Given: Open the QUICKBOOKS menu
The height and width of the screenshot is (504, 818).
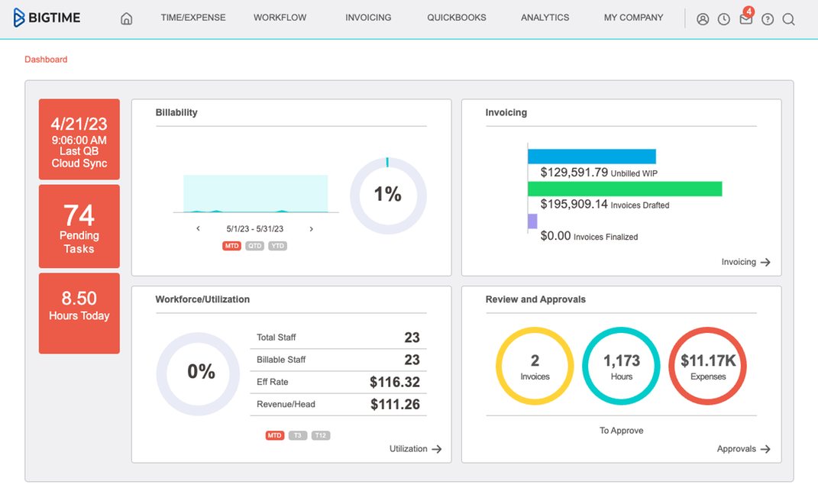Looking at the screenshot, I should [457, 18].
